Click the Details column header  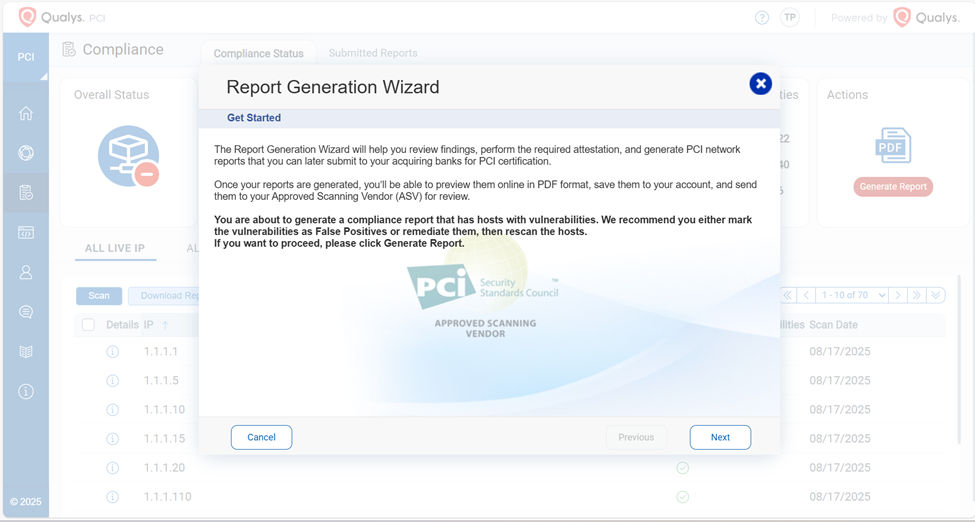click(x=122, y=325)
